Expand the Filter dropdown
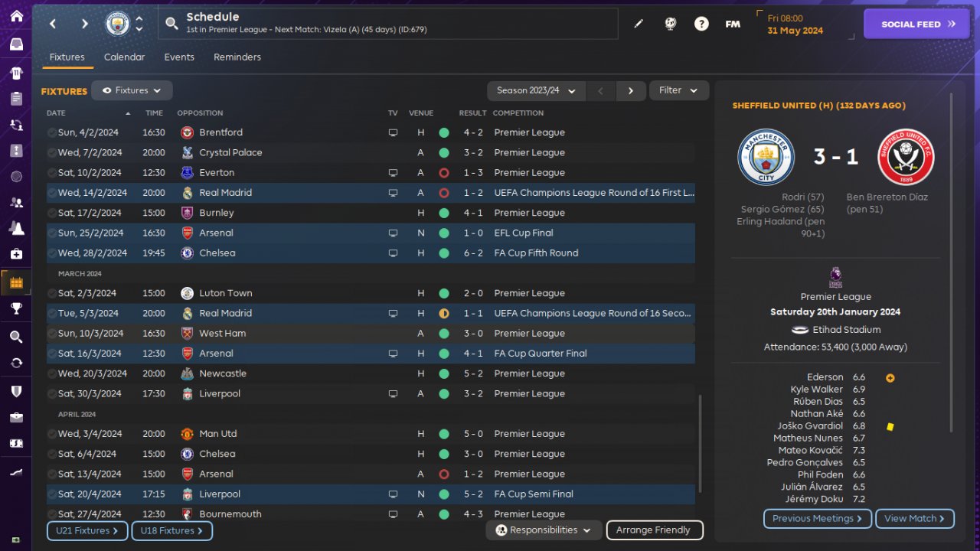The height and width of the screenshot is (551, 980). 679,90
